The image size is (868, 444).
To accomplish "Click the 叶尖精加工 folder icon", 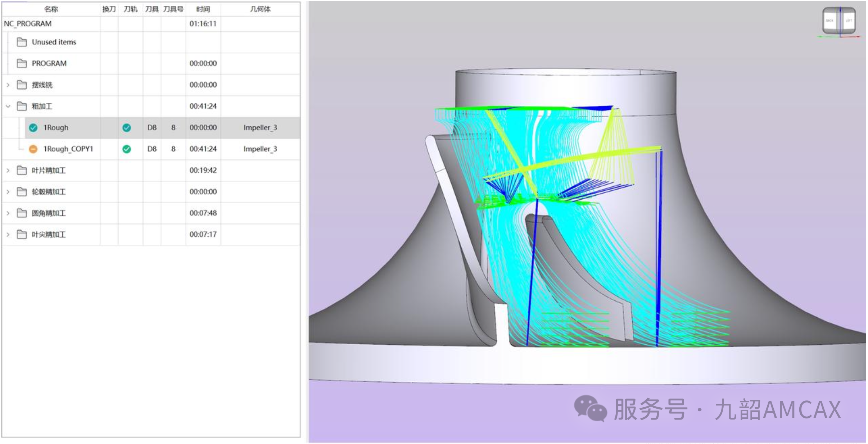I will (22, 235).
